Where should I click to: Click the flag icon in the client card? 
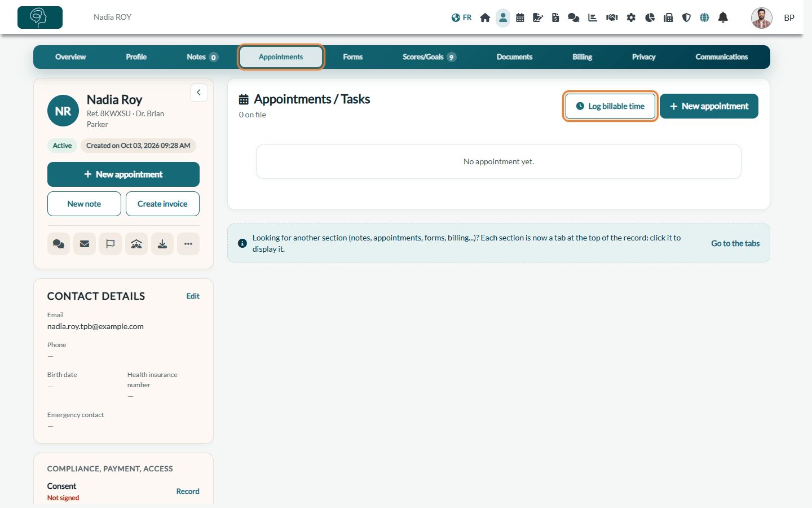coord(111,244)
